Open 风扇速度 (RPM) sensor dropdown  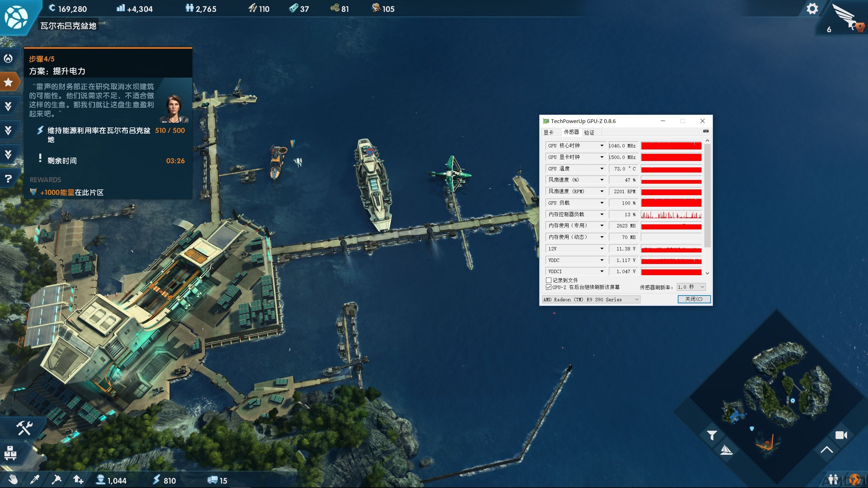point(602,191)
